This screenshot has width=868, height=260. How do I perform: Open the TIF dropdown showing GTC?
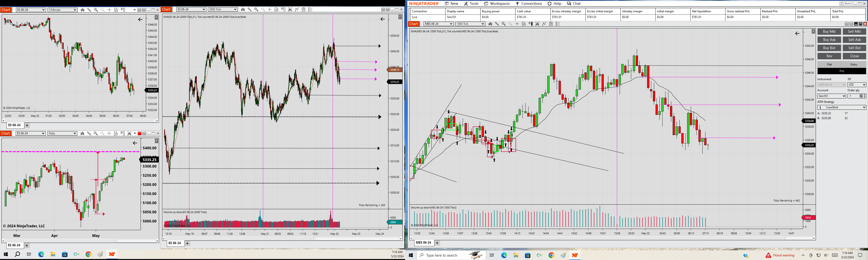pyautogui.click(x=857, y=85)
